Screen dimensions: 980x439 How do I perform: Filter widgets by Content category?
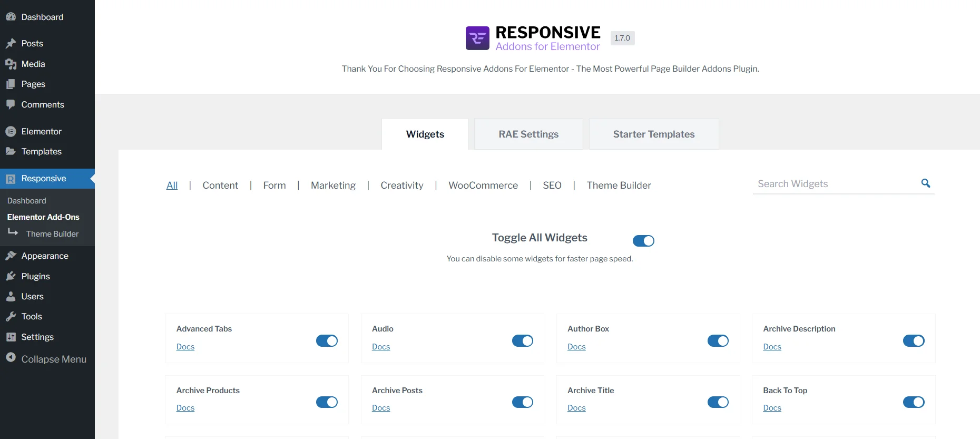point(220,185)
